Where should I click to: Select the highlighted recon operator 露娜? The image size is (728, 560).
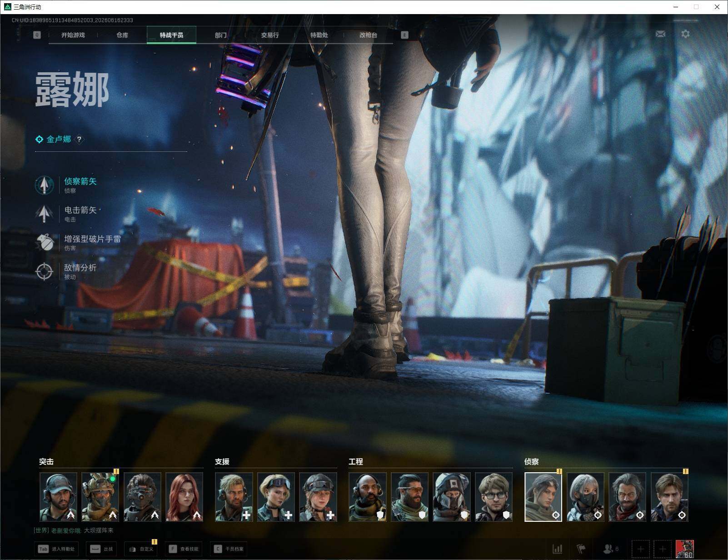(543, 497)
